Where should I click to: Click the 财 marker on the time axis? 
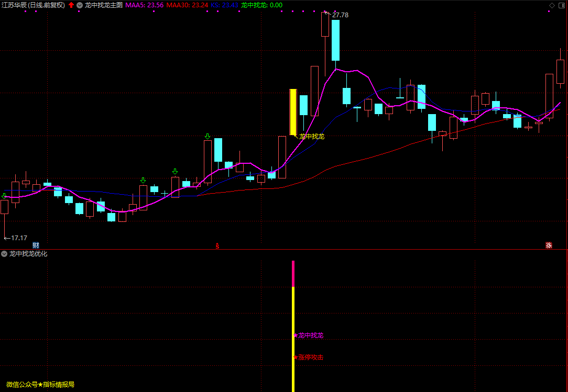click(36, 245)
